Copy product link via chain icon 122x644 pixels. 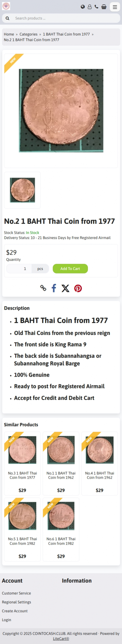pyautogui.click(x=43, y=288)
